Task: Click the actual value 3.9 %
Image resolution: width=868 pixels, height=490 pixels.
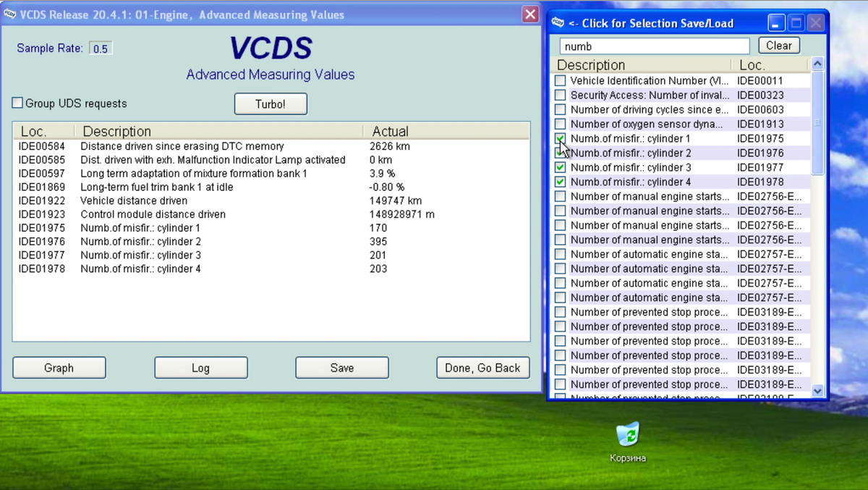Action: tap(382, 174)
